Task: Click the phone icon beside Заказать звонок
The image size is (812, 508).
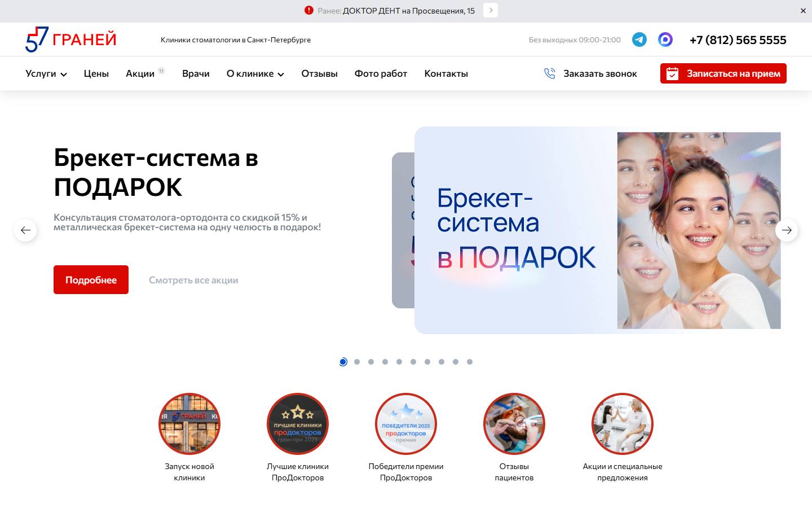Action: coord(550,73)
